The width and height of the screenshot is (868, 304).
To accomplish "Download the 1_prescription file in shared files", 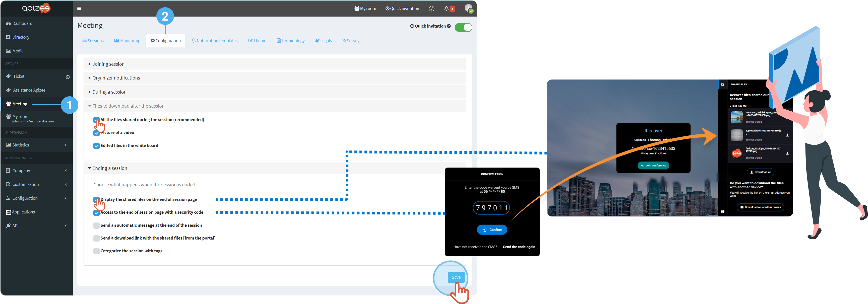I will 787,135.
